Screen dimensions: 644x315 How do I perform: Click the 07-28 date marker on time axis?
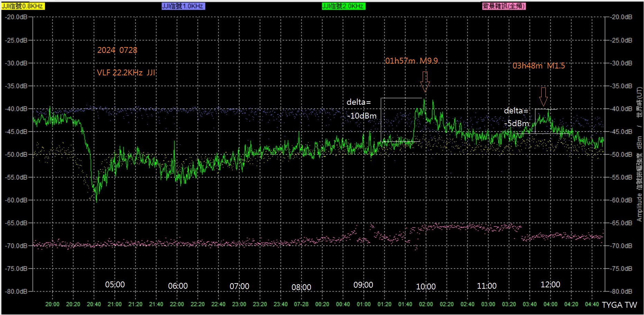click(301, 304)
